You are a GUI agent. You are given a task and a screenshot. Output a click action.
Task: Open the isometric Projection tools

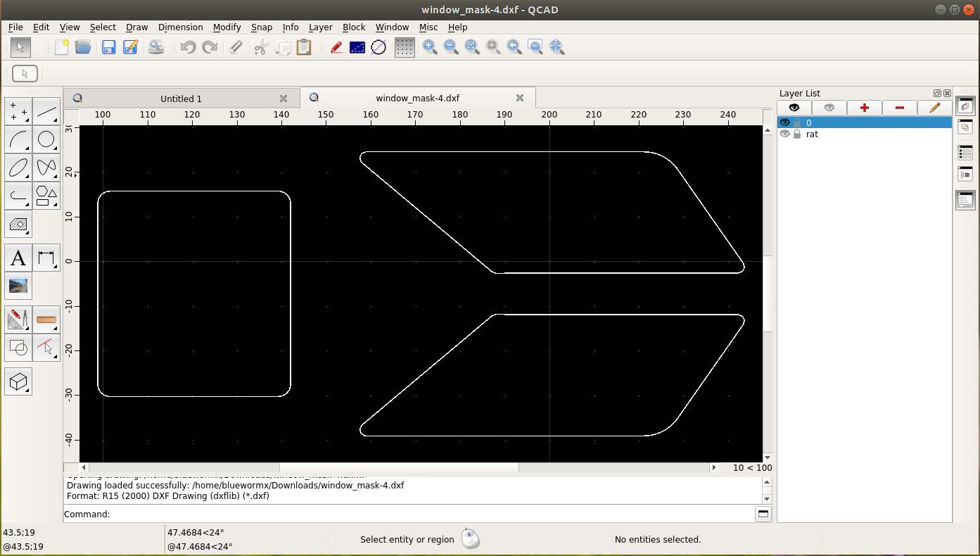(x=18, y=381)
